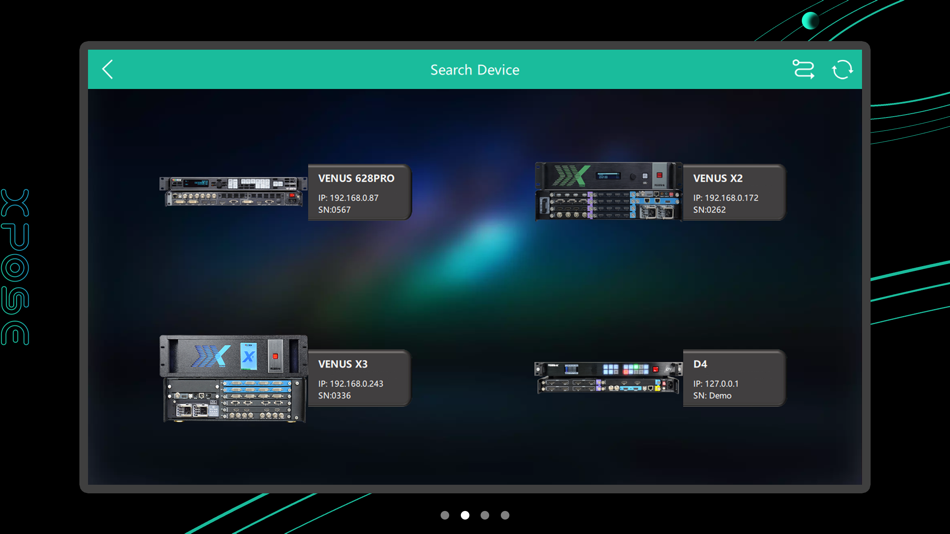950x534 pixels.
Task: Go to the first page dot
Action: tap(445, 515)
